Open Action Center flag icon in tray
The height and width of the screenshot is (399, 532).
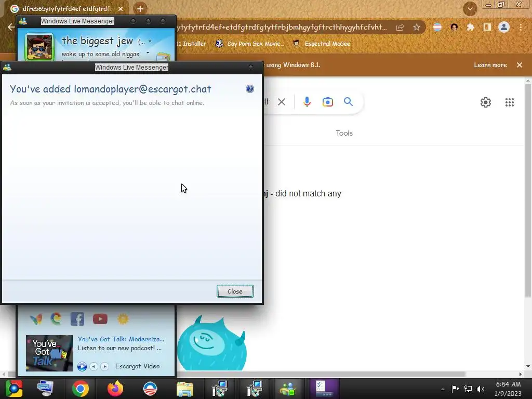[x=455, y=389]
